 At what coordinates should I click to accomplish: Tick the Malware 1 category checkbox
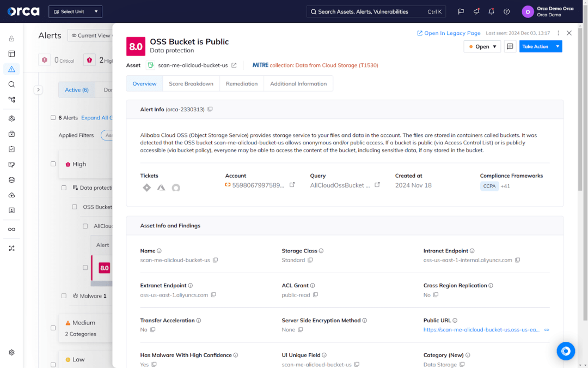coord(64,296)
